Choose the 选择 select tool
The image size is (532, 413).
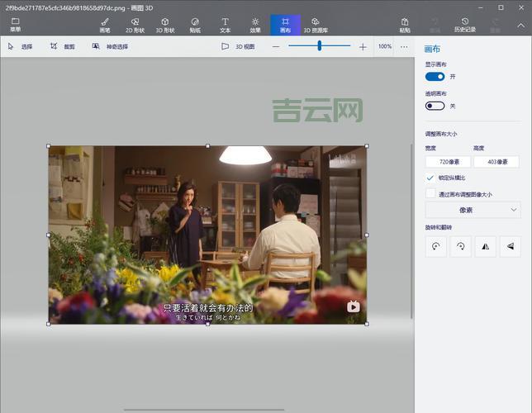[21, 46]
